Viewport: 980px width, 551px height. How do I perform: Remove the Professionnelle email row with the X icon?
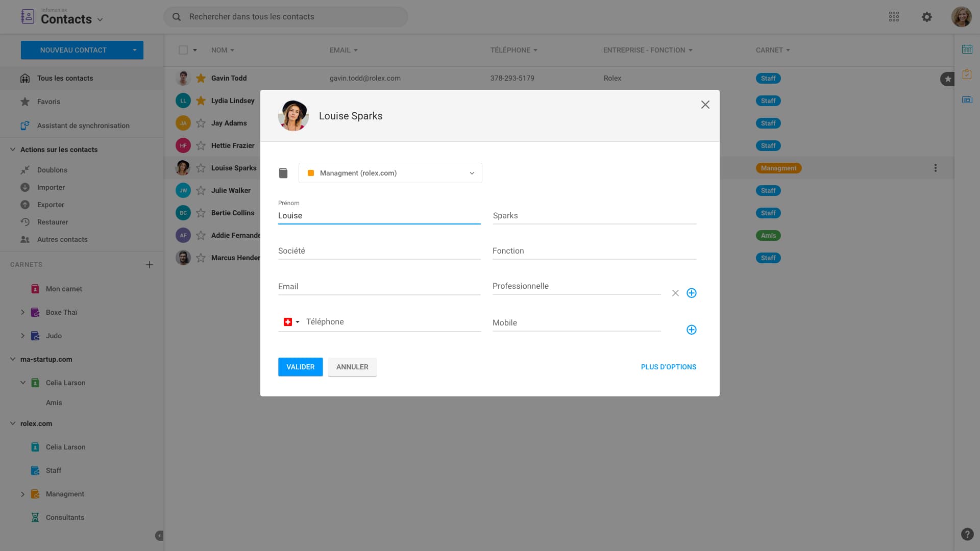pos(675,293)
